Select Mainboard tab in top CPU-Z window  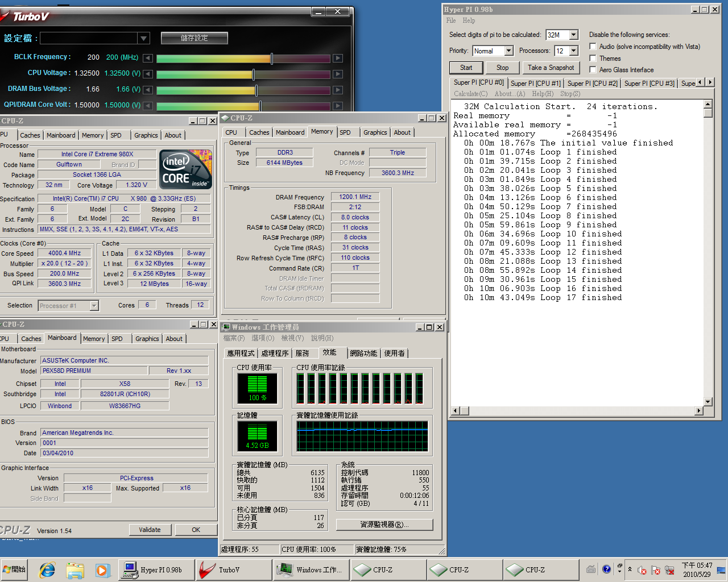point(61,135)
